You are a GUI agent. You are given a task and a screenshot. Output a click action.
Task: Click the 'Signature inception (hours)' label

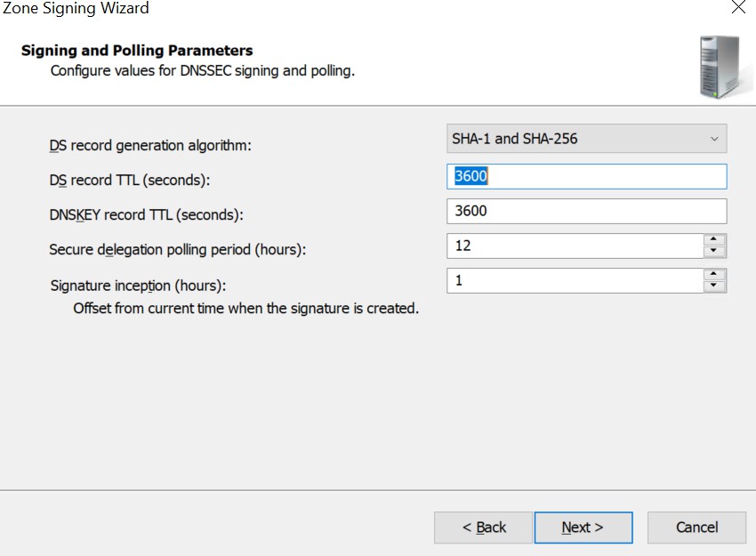(x=138, y=286)
